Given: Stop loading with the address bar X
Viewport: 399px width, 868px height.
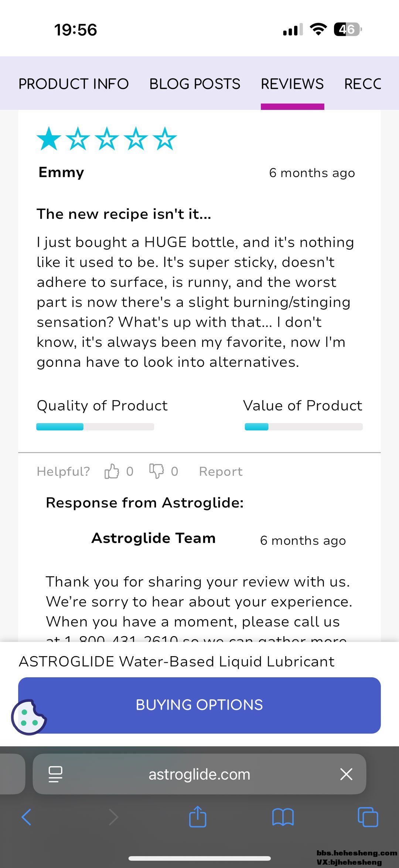Looking at the screenshot, I should tap(346, 774).
